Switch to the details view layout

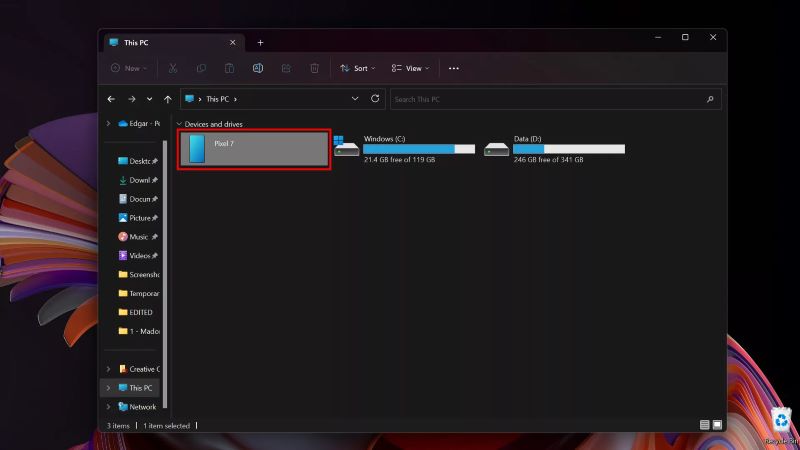click(x=705, y=424)
